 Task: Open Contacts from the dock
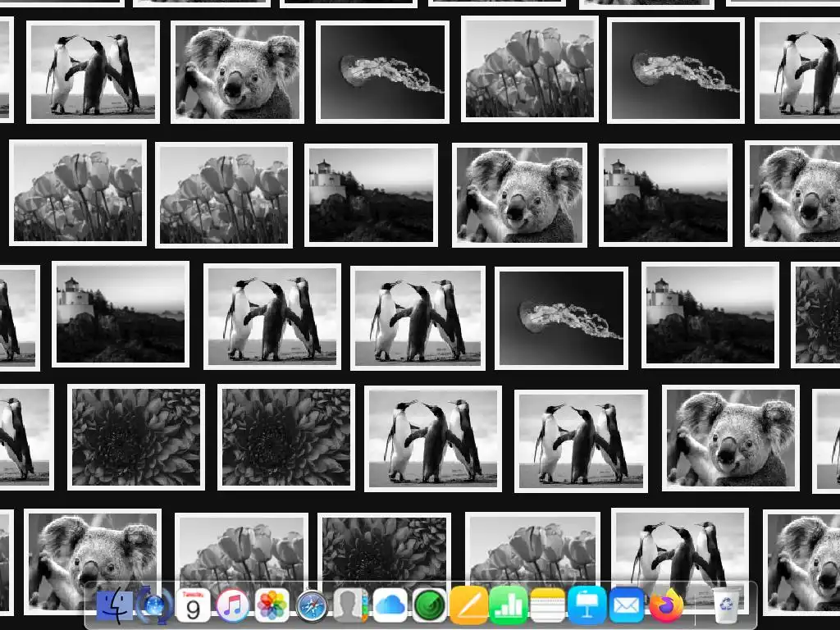pyautogui.click(x=350, y=606)
